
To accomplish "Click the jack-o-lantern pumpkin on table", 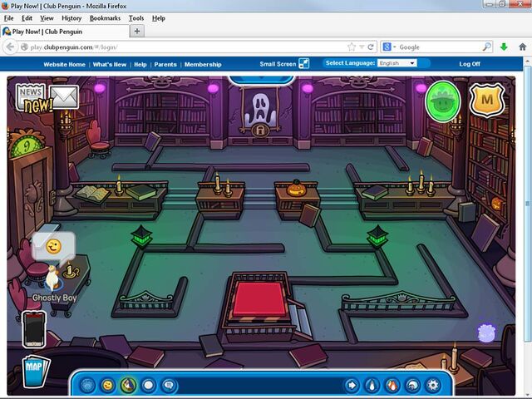I will [x=297, y=189].
